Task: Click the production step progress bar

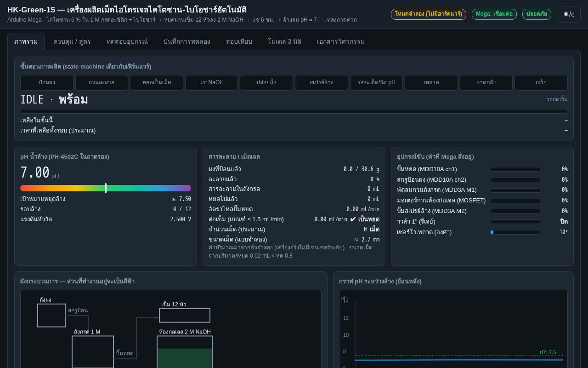Action: point(294,111)
